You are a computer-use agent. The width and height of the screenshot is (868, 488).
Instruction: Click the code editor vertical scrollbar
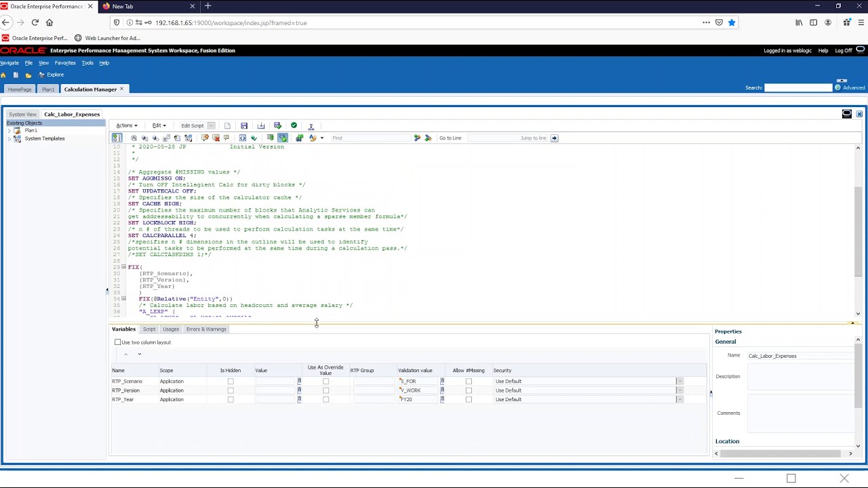coord(858,230)
